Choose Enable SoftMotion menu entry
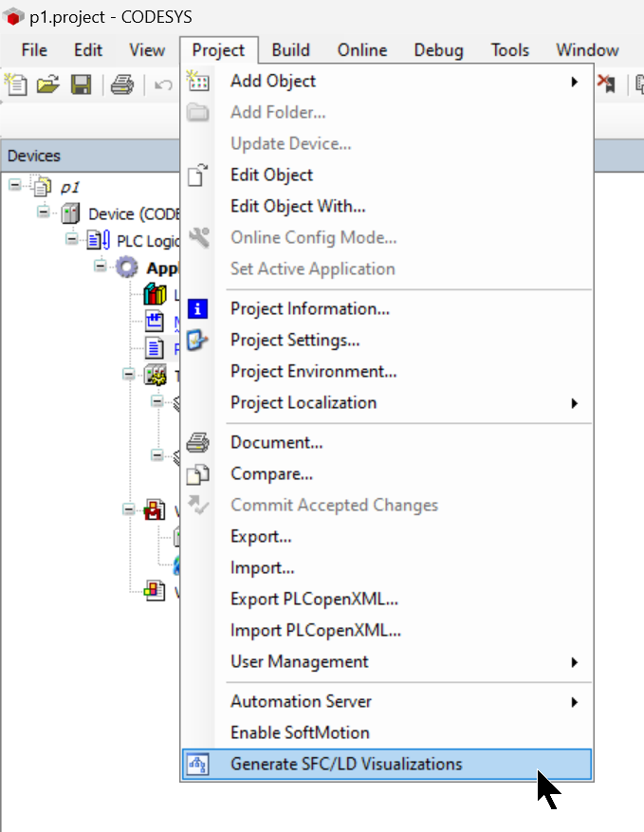This screenshot has width=644, height=832. tap(387, 732)
